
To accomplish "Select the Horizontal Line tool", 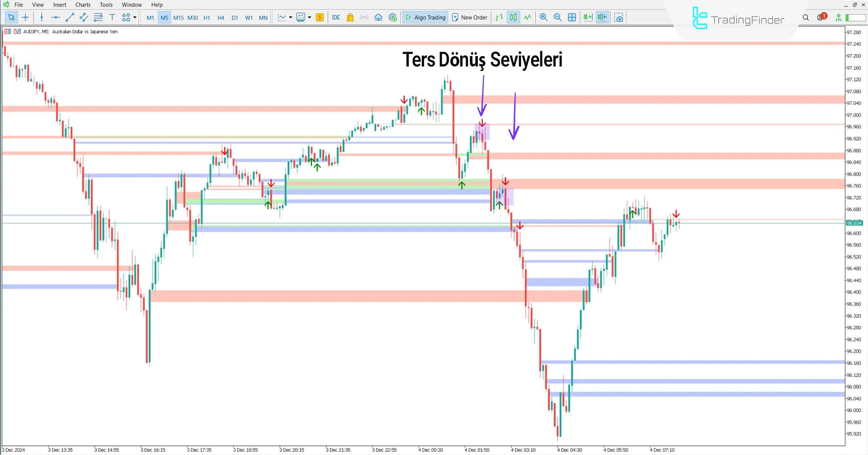I will pos(56,17).
